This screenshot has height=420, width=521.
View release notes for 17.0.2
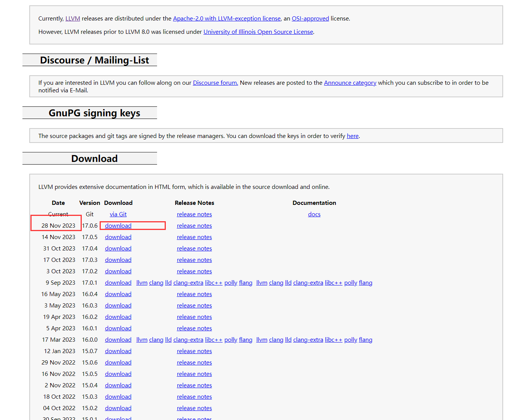(194, 271)
